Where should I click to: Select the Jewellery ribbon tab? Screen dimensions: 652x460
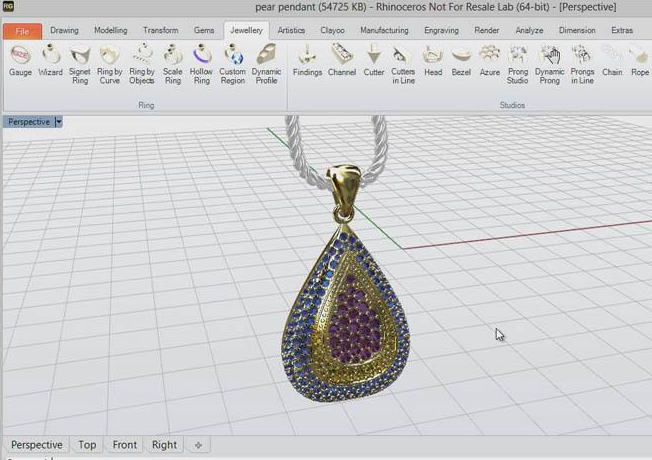click(247, 30)
